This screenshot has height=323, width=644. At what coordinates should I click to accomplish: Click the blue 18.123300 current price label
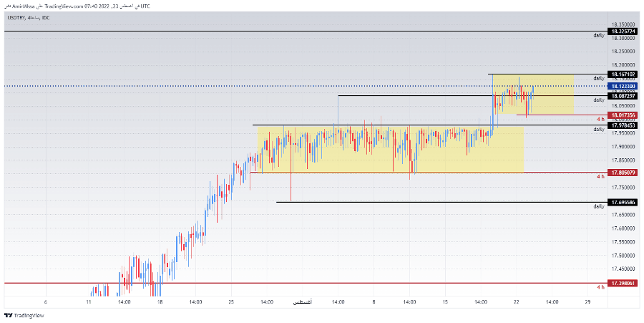623,86
